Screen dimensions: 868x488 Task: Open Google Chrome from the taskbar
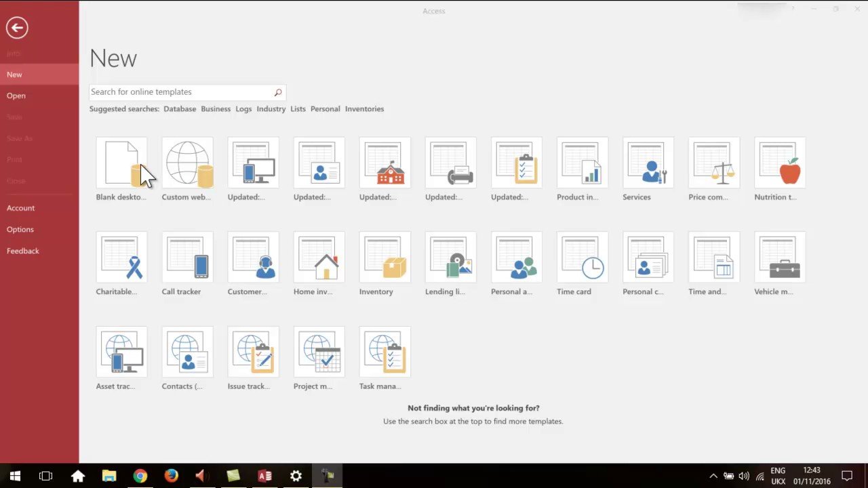pyautogui.click(x=140, y=476)
